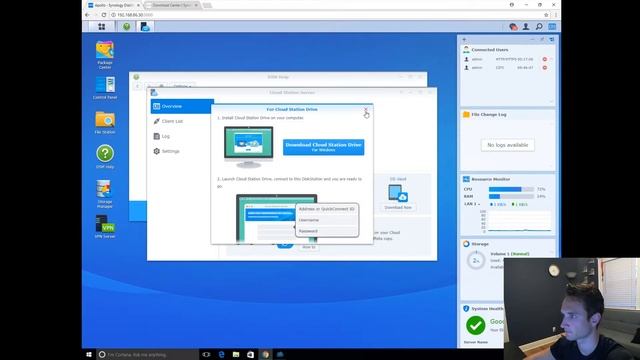Click Cortana search box on taskbar

pos(147,354)
